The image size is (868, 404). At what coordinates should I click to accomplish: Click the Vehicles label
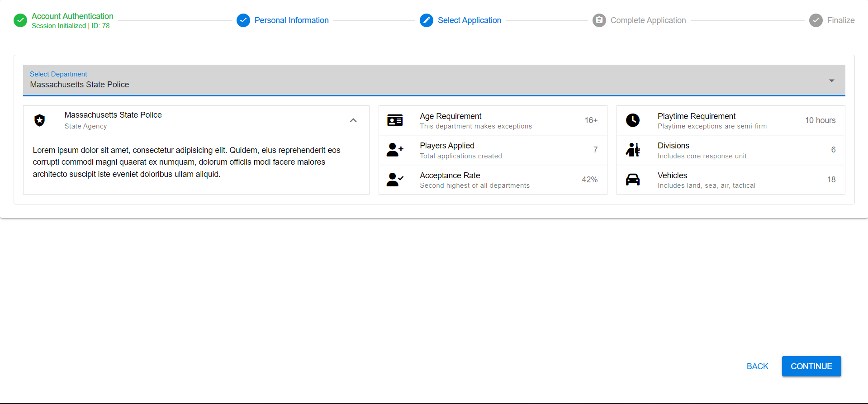click(x=672, y=176)
